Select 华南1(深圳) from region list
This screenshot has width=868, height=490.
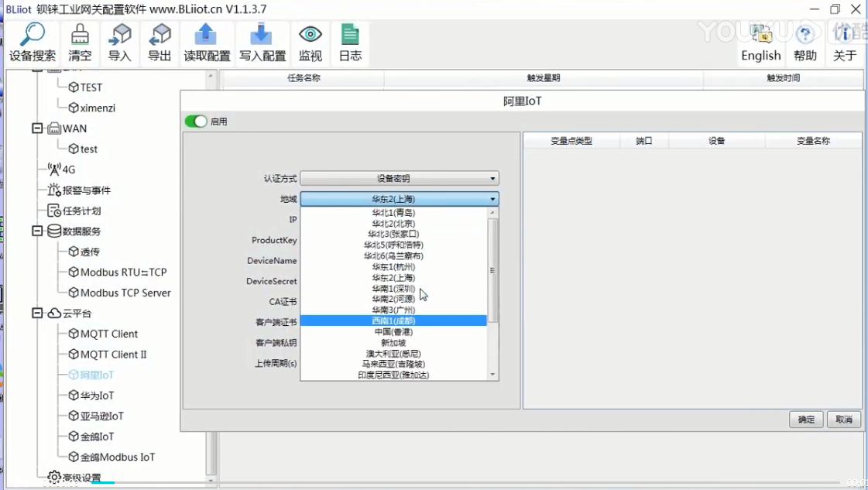pyautogui.click(x=393, y=289)
